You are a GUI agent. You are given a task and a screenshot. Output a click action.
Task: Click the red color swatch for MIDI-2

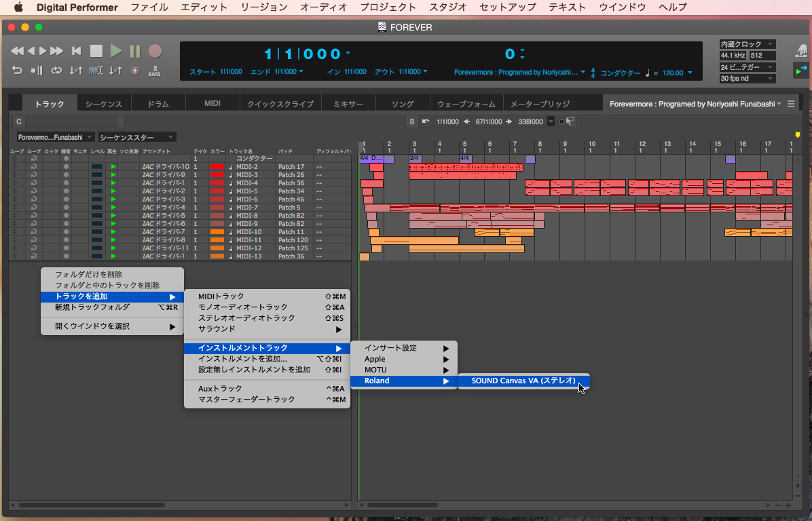click(x=217, y=167)
